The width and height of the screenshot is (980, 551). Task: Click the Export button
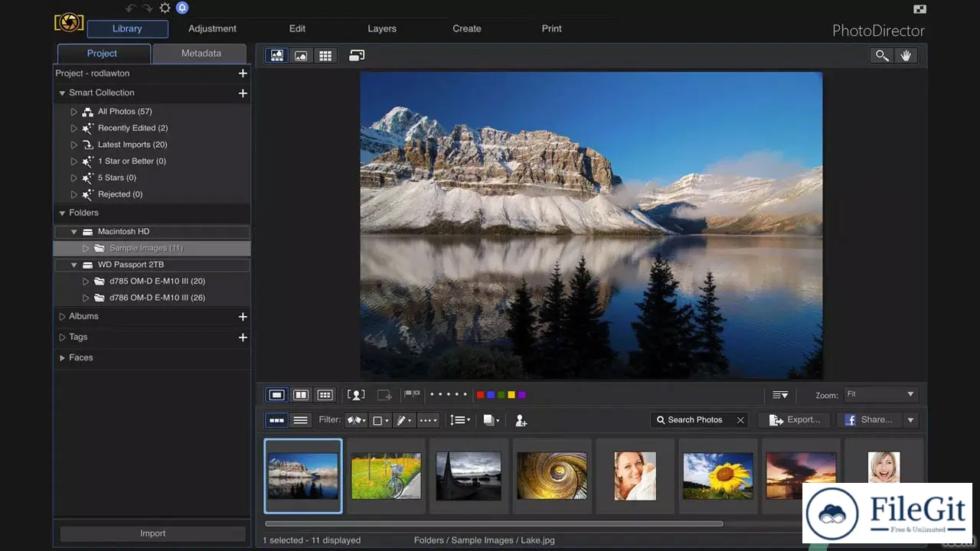pyautogui.click(x=795, y=419)
